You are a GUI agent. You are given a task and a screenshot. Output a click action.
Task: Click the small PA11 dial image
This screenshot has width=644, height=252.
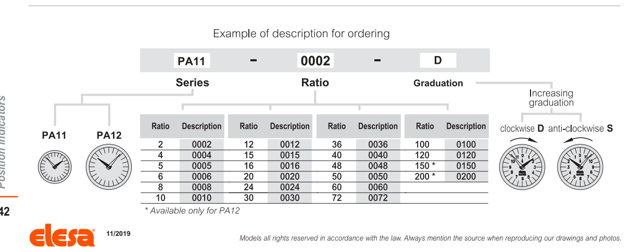pyautogui.click(x=55, y=165)
